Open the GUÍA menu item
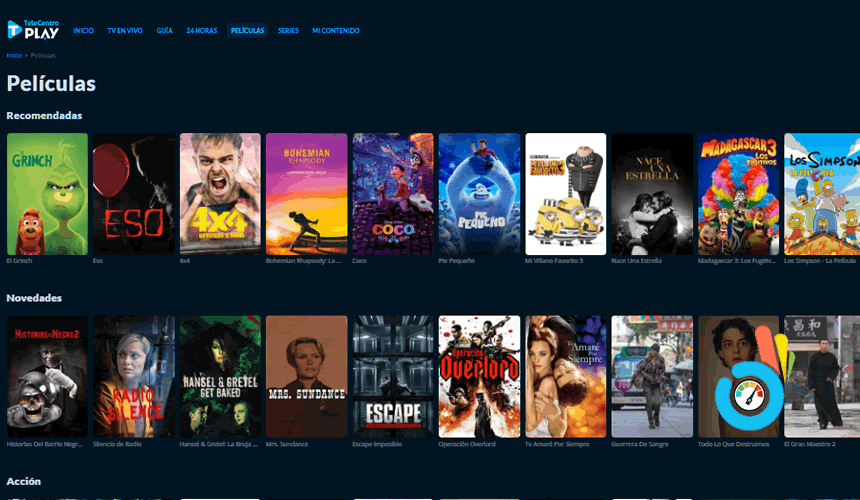The width and height of the screenshot is (860, 500). 165,31
